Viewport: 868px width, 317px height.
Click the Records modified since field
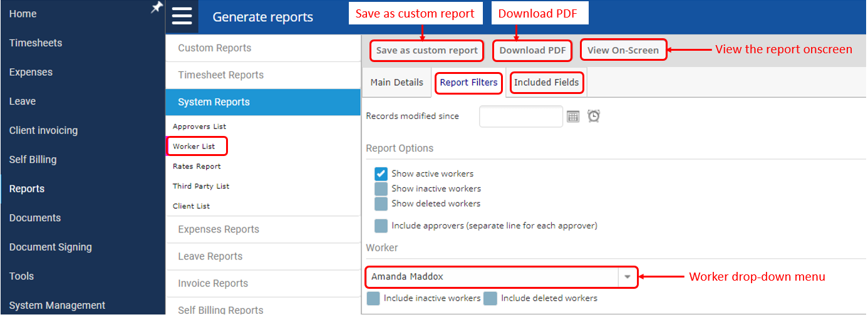coord(521,117)
